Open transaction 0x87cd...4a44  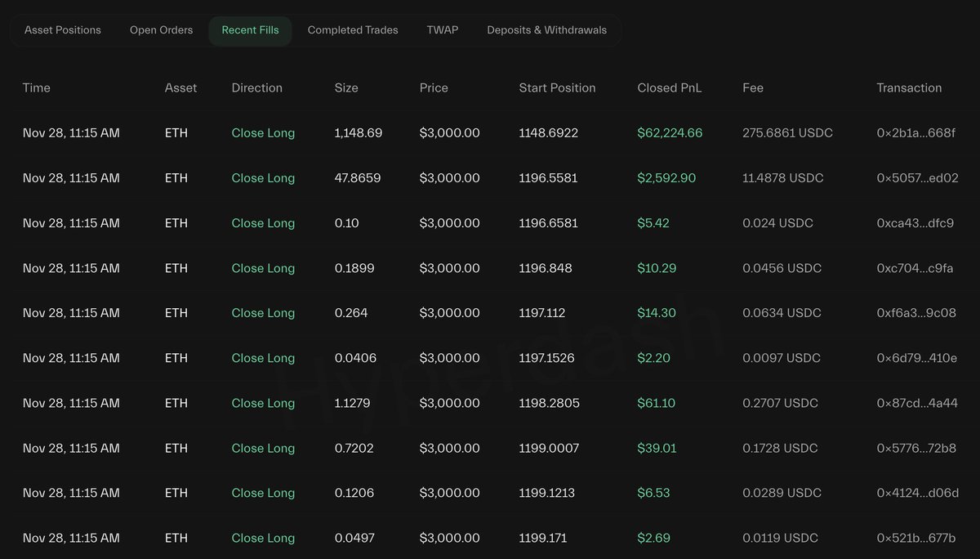(917, 403)
